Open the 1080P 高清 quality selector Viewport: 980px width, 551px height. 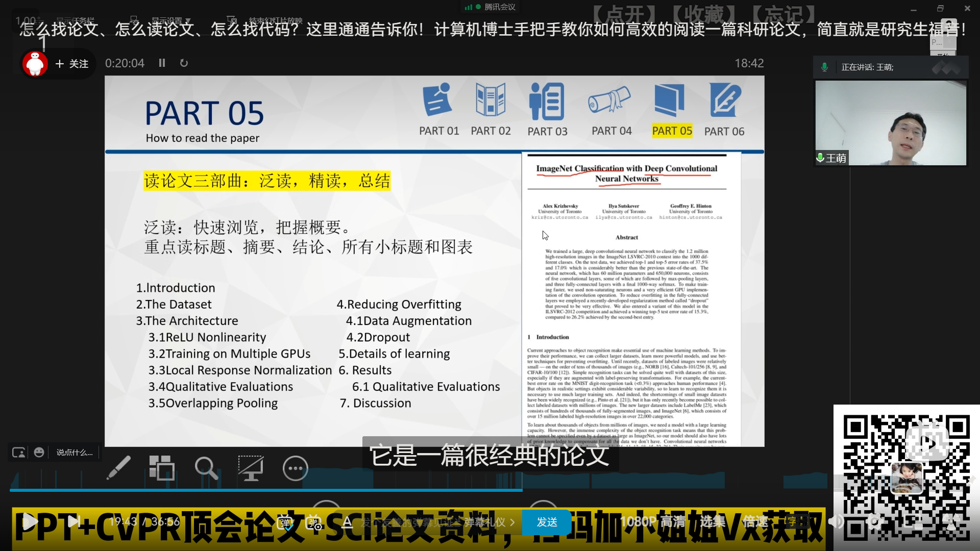click(x=652, y=521)
